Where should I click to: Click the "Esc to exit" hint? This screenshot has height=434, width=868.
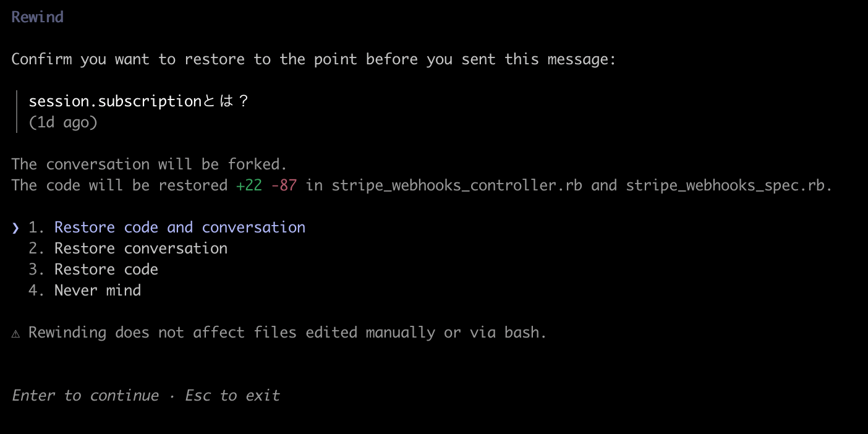click(232, 396)
